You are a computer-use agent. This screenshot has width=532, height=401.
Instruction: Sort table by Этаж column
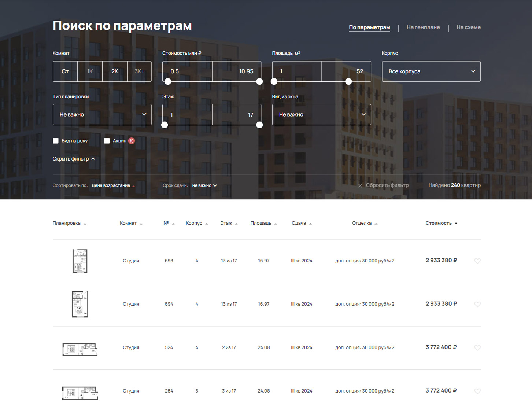pos(229,223)
